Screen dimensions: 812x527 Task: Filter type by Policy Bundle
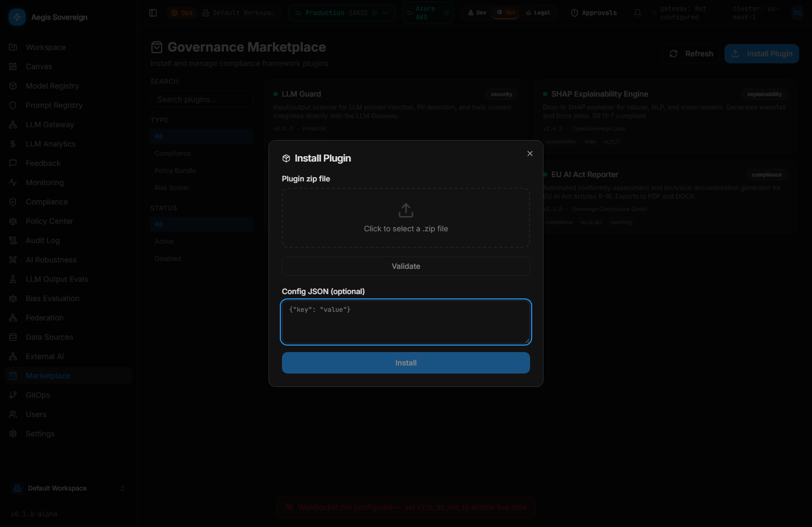[202, 171]
